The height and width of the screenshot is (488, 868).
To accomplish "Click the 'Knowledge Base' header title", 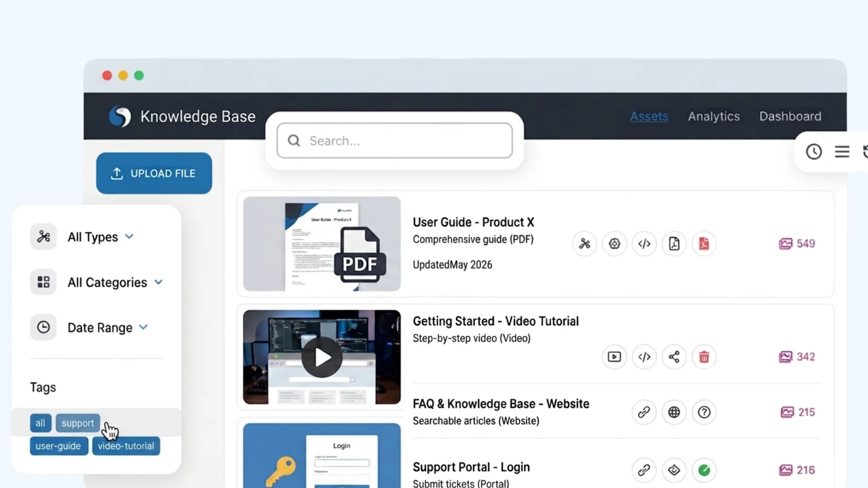I will tap(198, 117).
